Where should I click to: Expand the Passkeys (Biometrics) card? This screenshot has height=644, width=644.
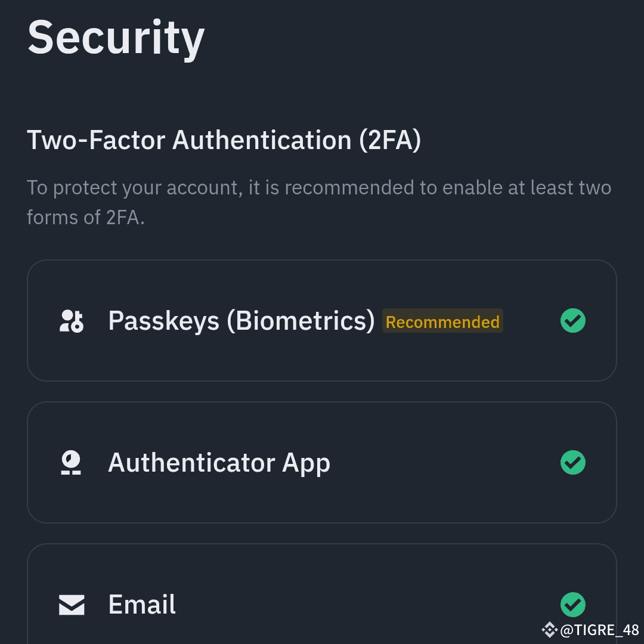click(322, 320)
